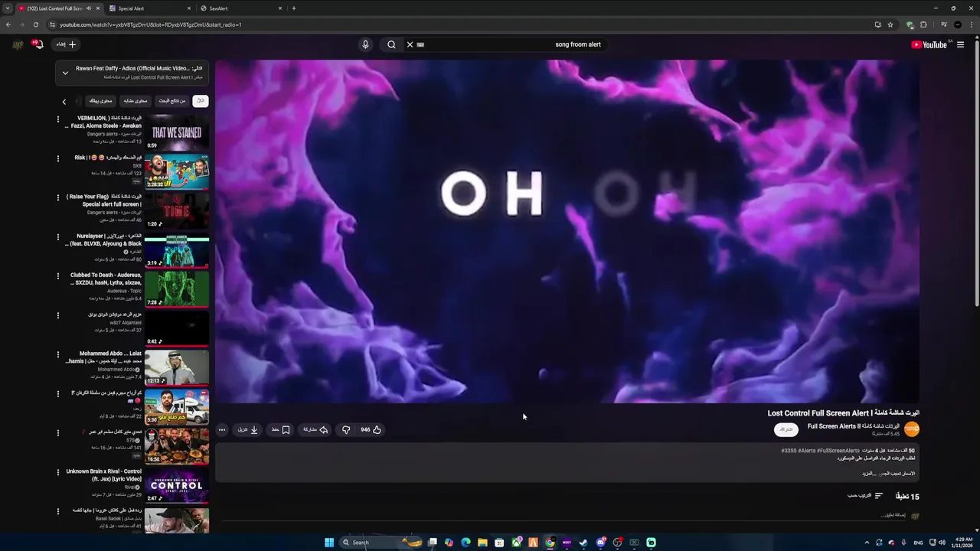The width and height of the screenshot is (980, 551).
Task: Open 'Raise Your Flag' TIME thumbnail
Action: pos(177,211)
